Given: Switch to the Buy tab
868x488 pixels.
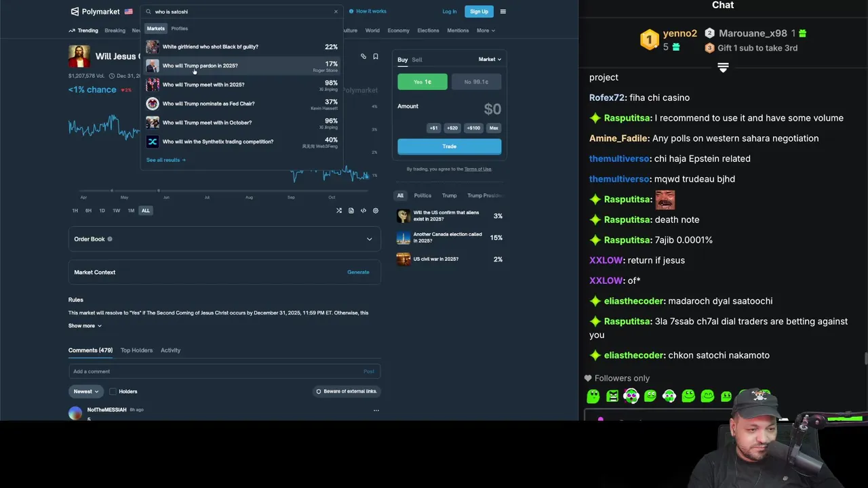Looking at the screenshot, I should click(x=402, y=60).
